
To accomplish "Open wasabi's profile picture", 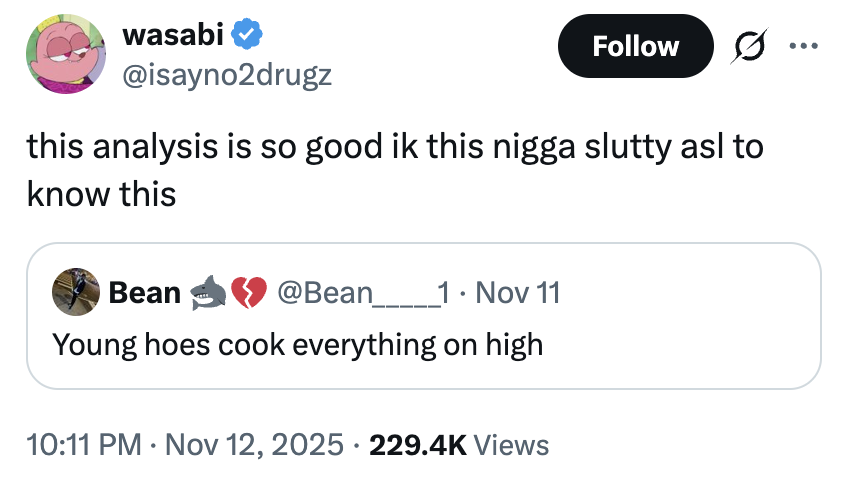I will click(66, 54).
